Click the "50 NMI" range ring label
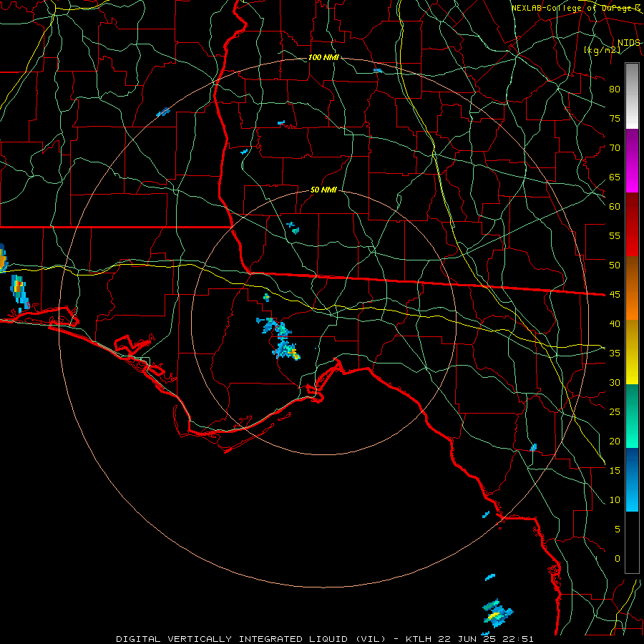This screenshot has width=644, height=644. [323, 190]
